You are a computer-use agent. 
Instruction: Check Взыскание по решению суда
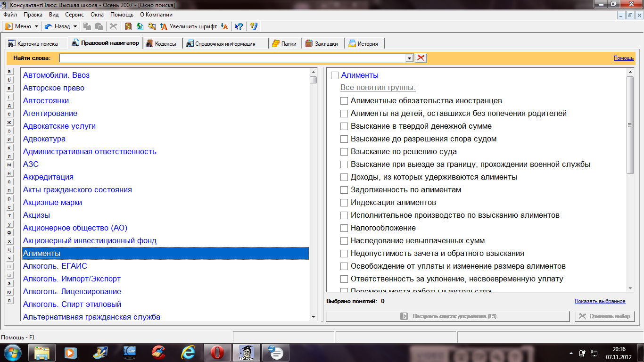tap(344, 152)
